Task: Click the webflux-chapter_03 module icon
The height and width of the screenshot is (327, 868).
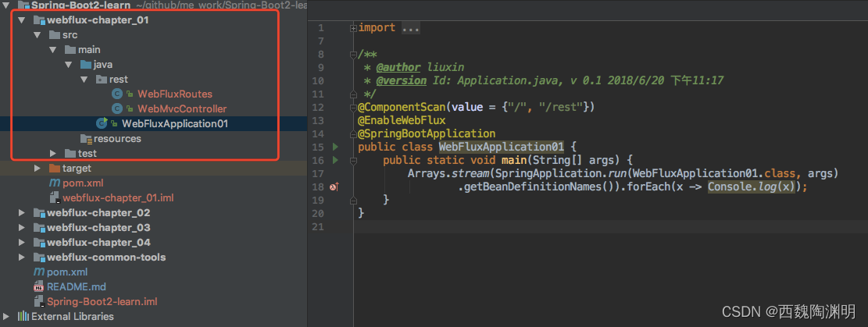Action: tap(39, 228)
